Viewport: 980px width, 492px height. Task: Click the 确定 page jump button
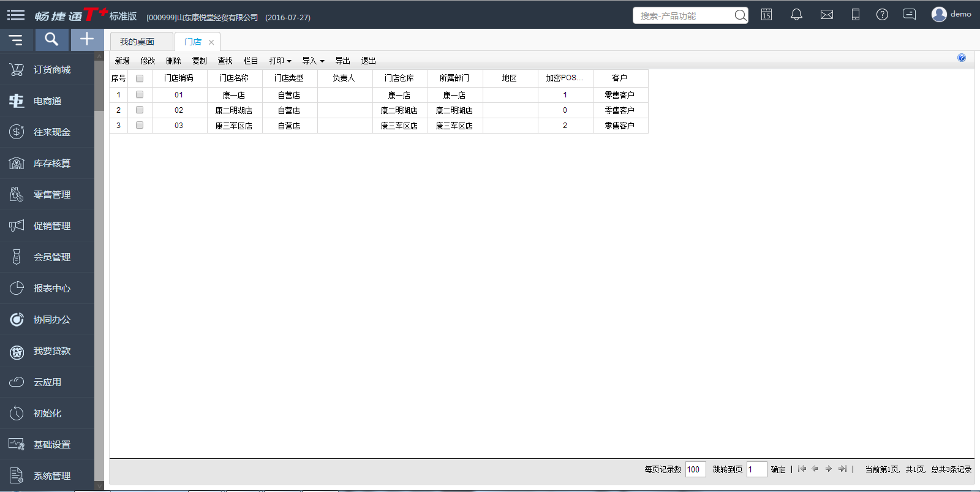click(x=778, y=469)
